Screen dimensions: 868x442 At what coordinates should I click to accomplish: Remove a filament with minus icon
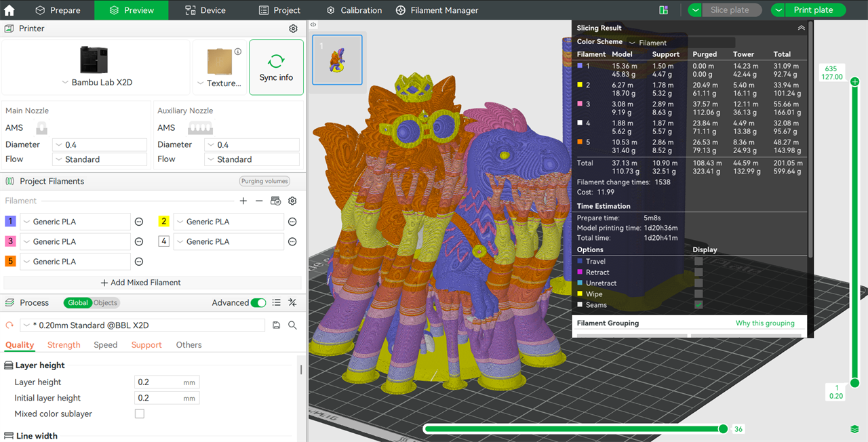pos(259,201)
